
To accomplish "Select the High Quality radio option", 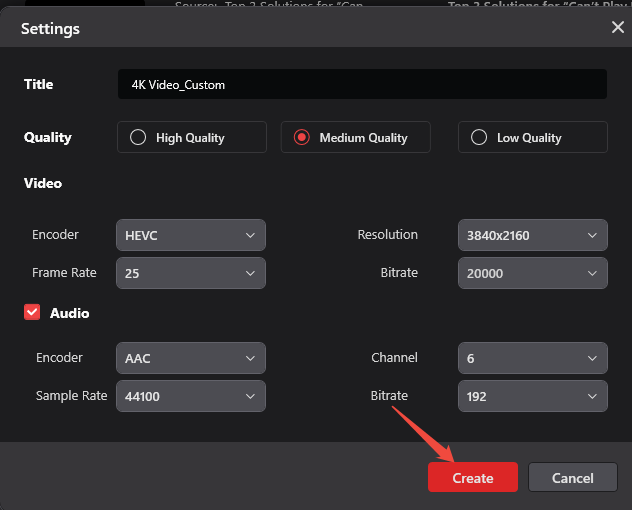I will click(x=191, y=137).
